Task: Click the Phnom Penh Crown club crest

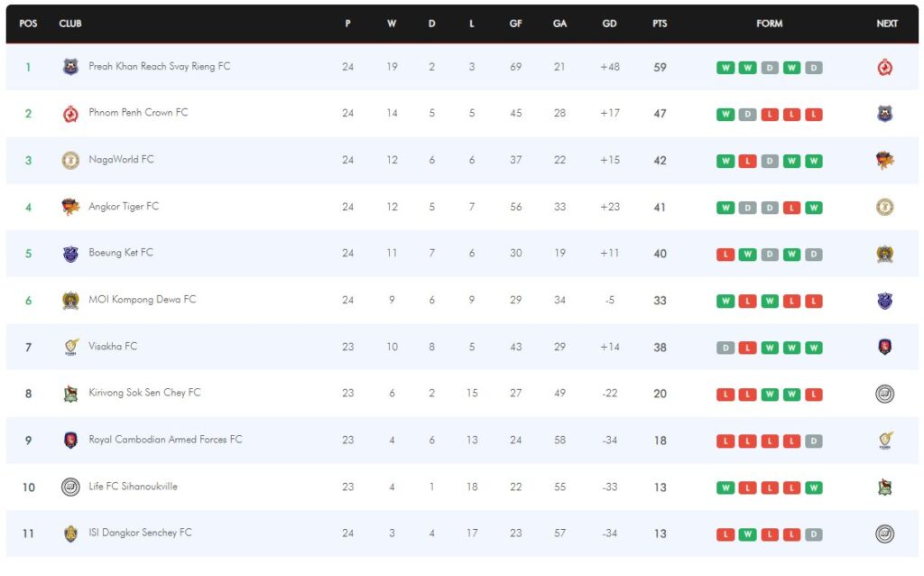Action: [70, 114]
